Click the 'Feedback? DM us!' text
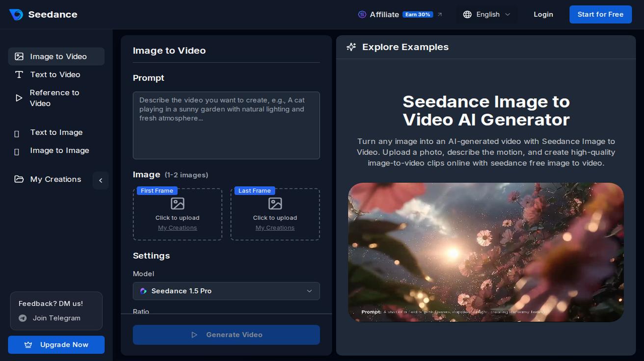 click(51, 304)
